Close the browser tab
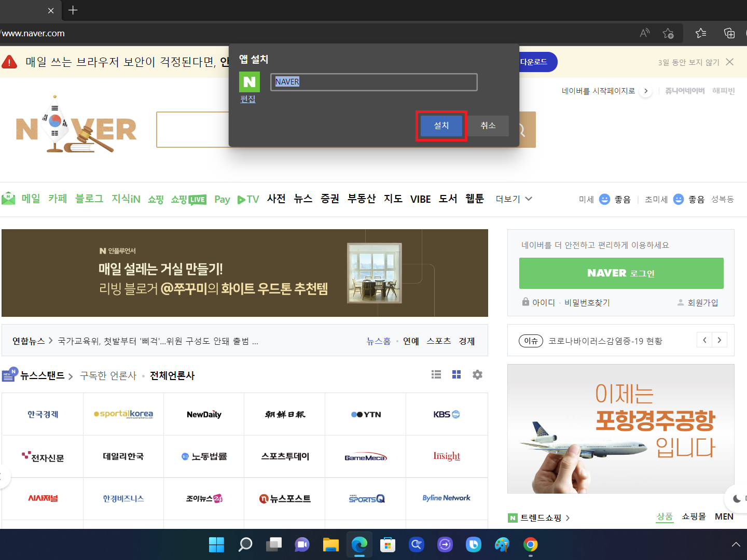The height and width of the screenshot is (560, 747). pyautogui.click(x=51, y=10)
